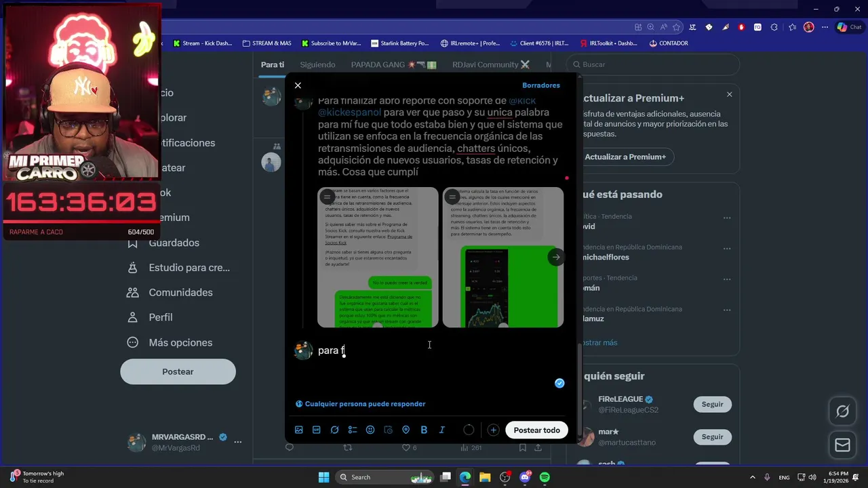Share the post behind the composer

click(x=538, y=447)
